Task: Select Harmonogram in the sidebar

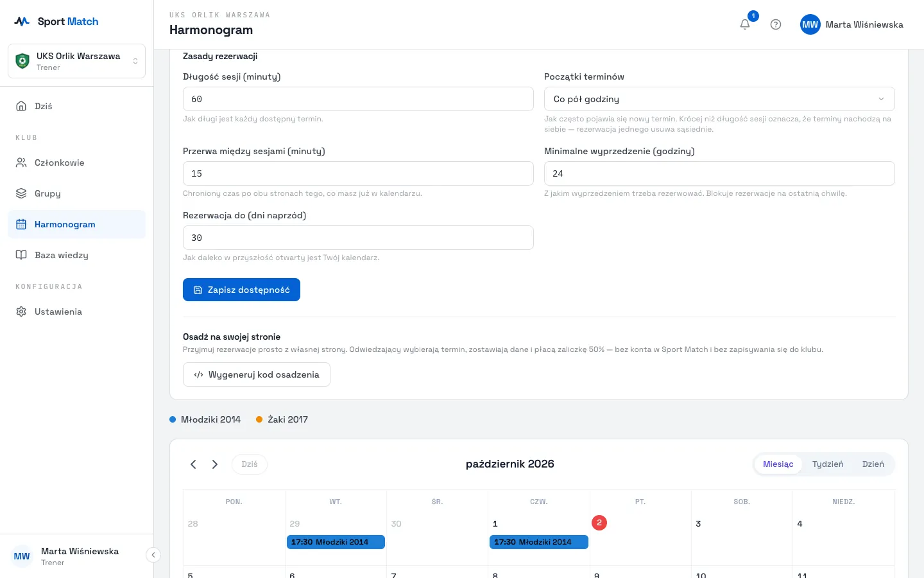Action: click(76, 224)
